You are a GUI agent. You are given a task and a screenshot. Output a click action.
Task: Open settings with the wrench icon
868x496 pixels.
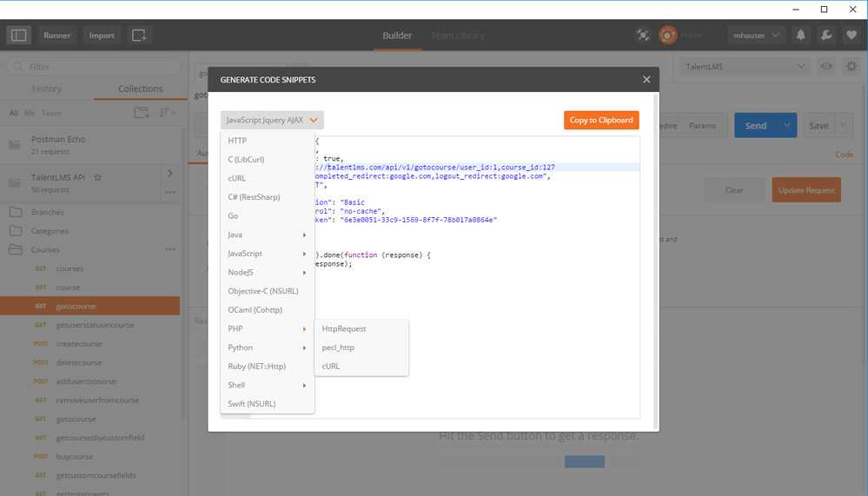pyautogui.click(x=825, y=36)
